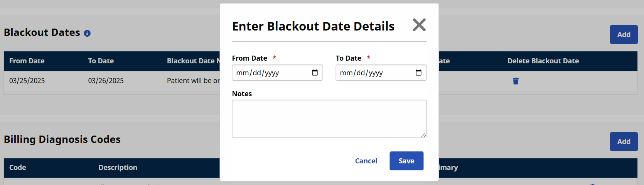The width and height of the screenshot is (644, 185).
Task: Add a new blackout date
Action: pos(624,34)
